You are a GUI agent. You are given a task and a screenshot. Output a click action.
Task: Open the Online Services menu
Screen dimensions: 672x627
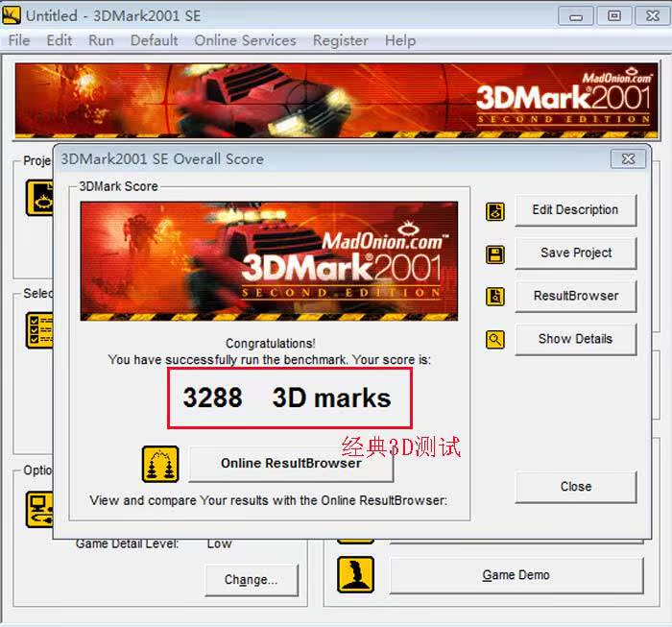[245, 40]
